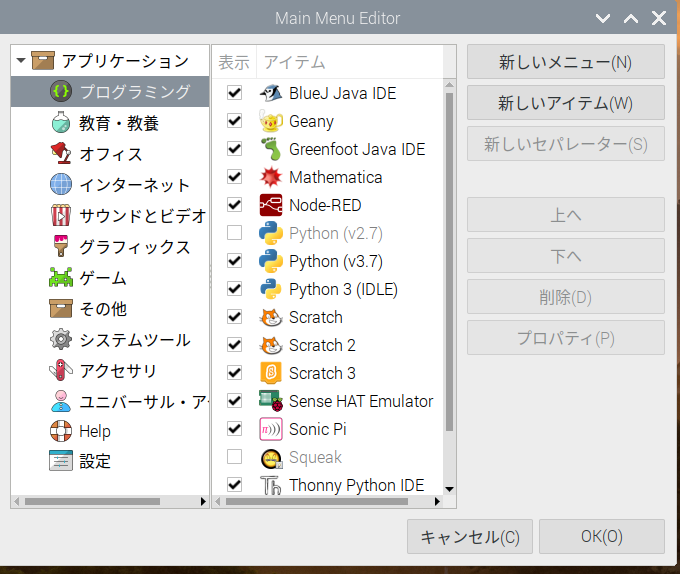
Task: Select the システムツール menu category
Action: pyautogui.click(x=110, y=339)
